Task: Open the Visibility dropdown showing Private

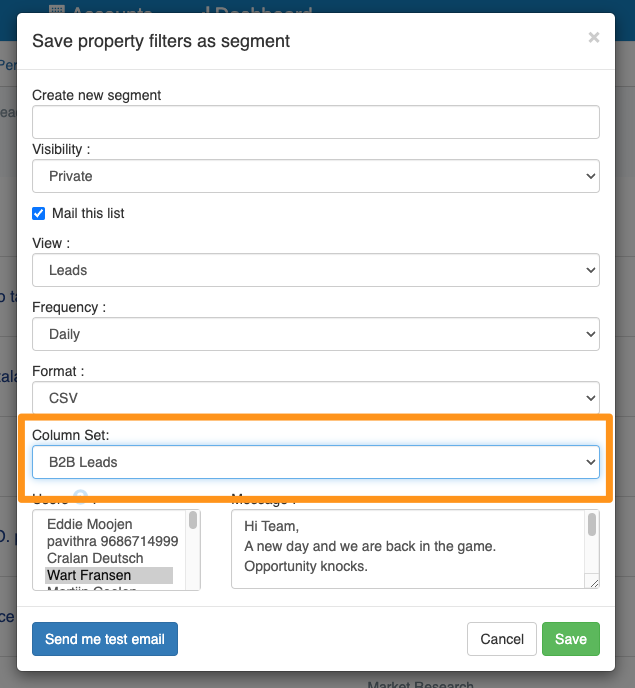Action: [x=316, y=176]
